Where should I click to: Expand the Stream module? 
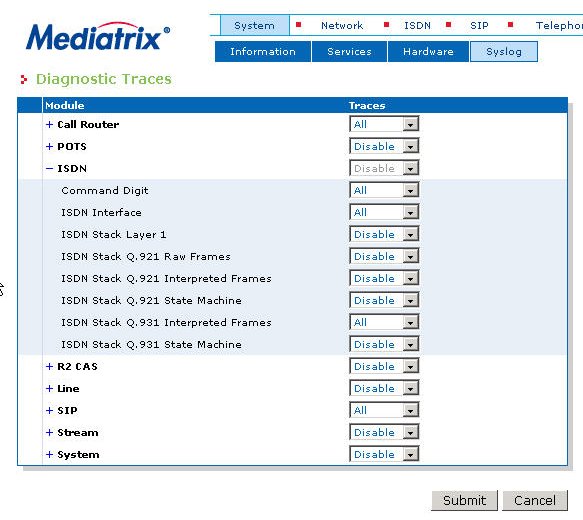coord(49,432)
